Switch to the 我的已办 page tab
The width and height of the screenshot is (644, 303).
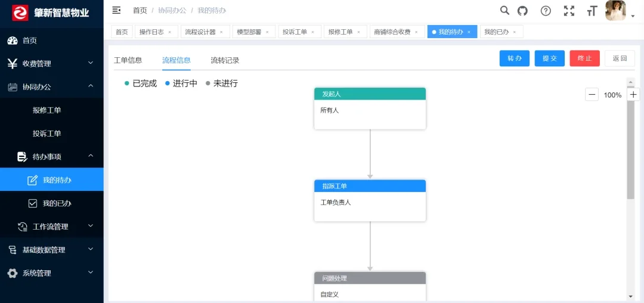point(501,32)
